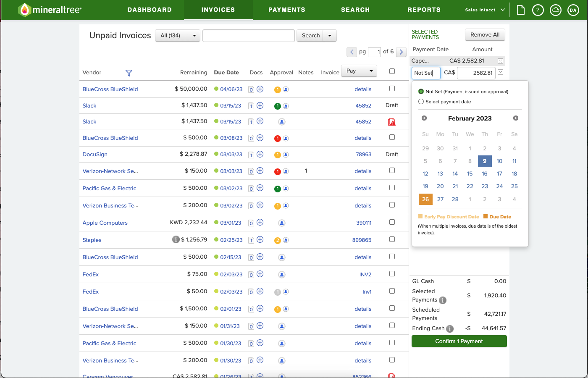Click the Not Set payment date field
The height and width of the screenshot is (378, 588).
click(x=426, y=73)
